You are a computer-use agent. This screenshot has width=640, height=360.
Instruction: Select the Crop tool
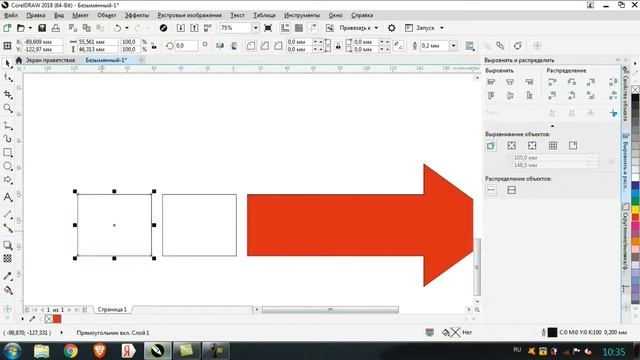(x=7, y=94)
